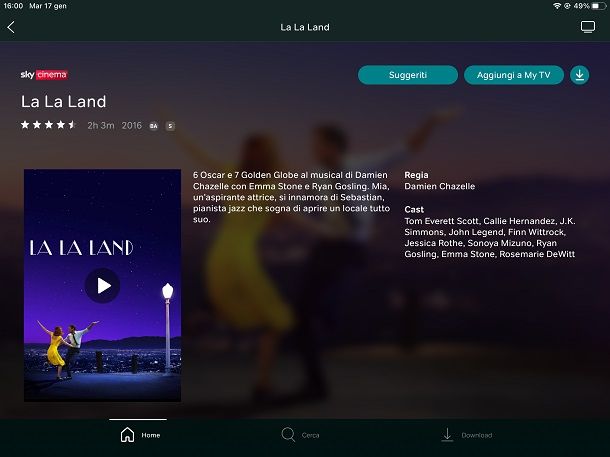Click the Sky Cinema logo
Image resolution: width=610 pixels, height=457 pixels.
tap(44, 75)
